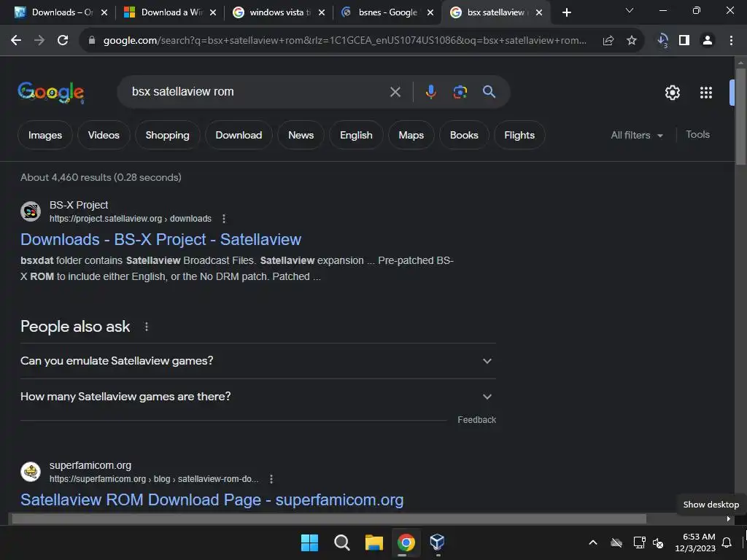This screenshot has height=560, width=747.
Task: Open Google quick settings gear
Action: point(672,93)
